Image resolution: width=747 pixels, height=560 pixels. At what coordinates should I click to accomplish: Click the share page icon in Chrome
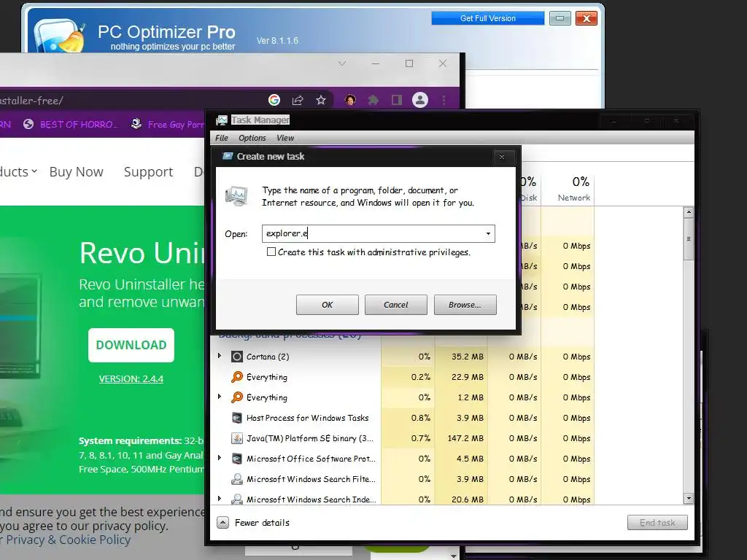pyautogui.click(x=298, y=100)
